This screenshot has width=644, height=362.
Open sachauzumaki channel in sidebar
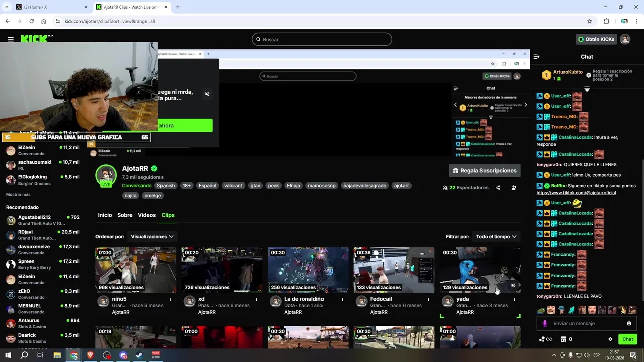(43, 165)
